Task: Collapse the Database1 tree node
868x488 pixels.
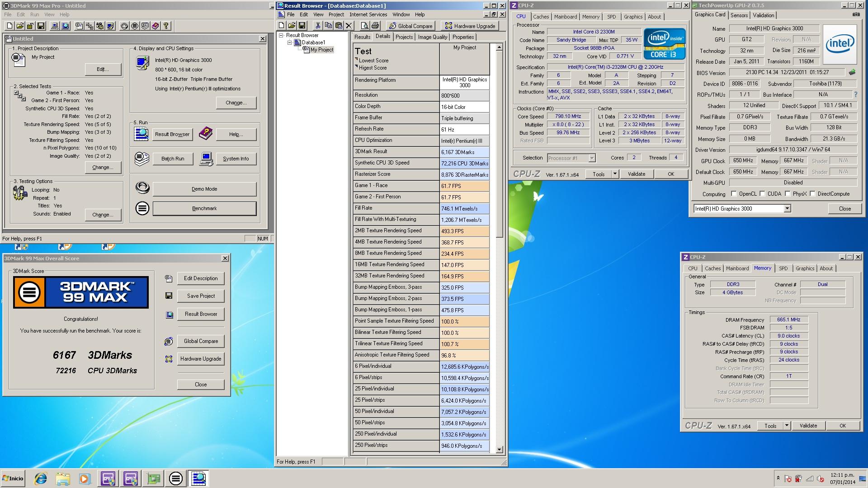Action: pos(290,42)
